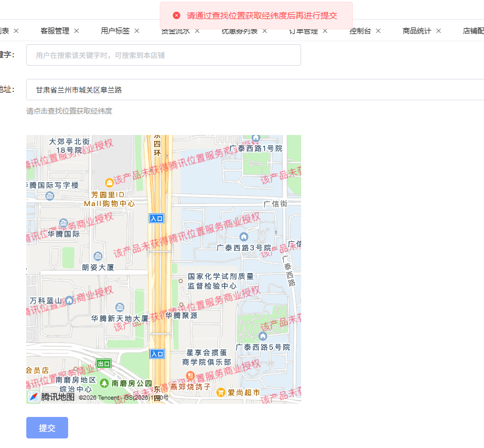Screen dimensions: 484x448
Task: Open the 控制台 tab
Action: pos(360,31)
